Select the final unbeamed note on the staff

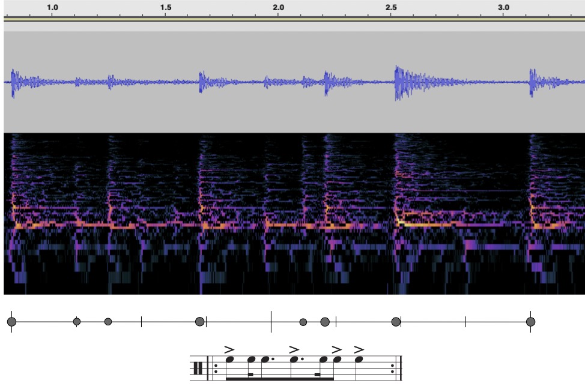point(359,360)
